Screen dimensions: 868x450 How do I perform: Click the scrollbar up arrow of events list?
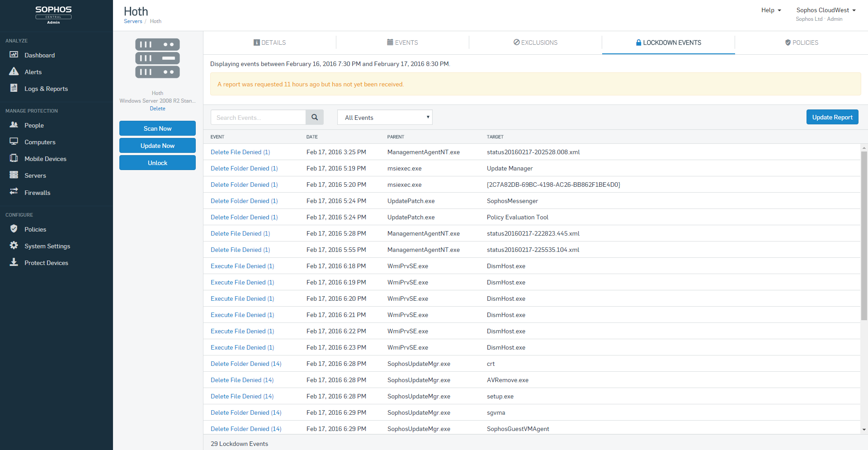point(864,148)
